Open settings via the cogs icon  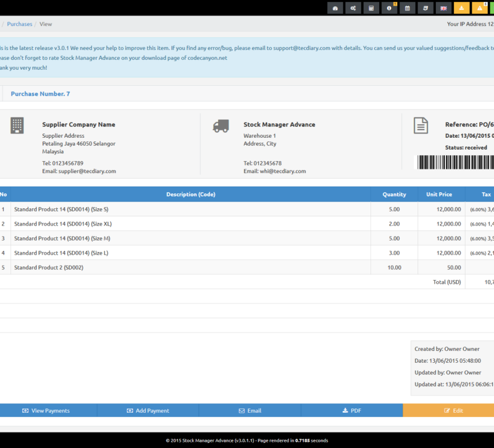[x=353, y=8]
